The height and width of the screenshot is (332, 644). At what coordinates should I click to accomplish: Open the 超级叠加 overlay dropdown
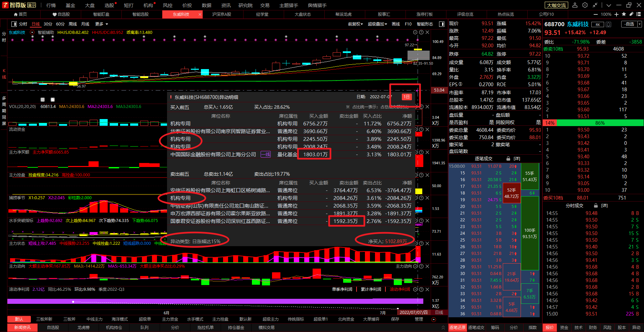[x=377, y=24]
